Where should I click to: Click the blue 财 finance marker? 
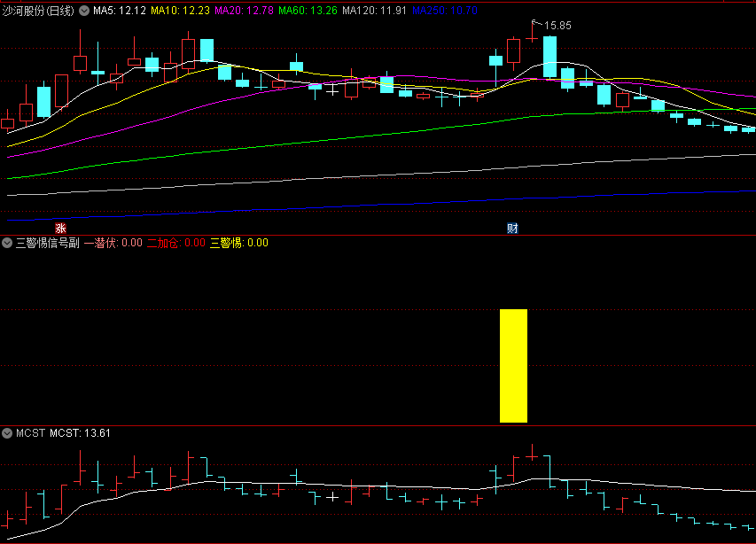click(x=512, y=229)
